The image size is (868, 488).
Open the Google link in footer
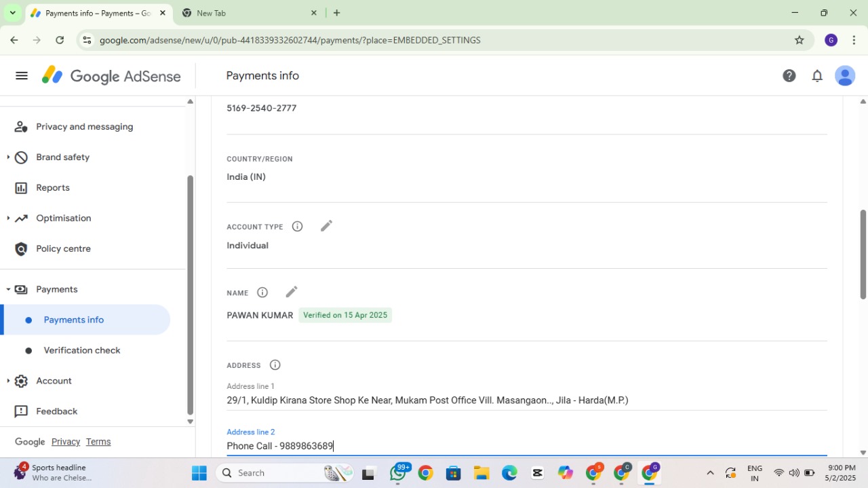[30, 442]
